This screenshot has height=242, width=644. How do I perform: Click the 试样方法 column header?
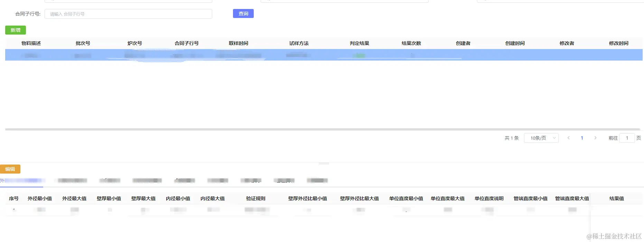[299, 43]
